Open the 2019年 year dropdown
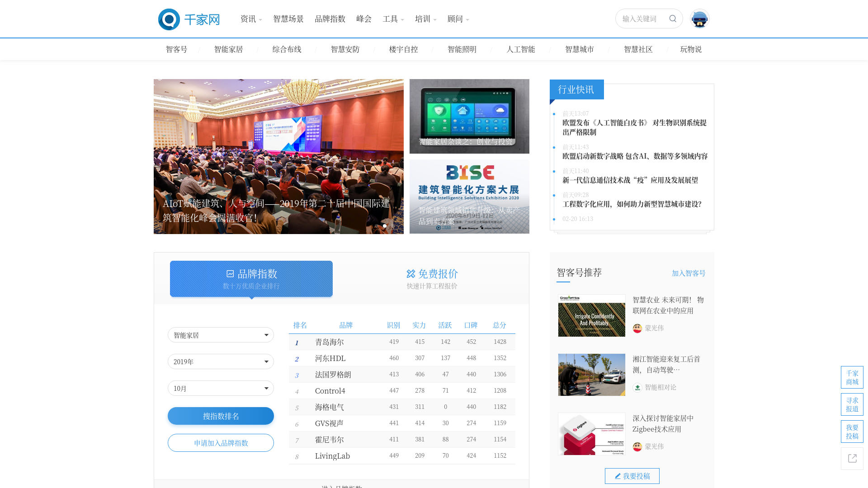The image size is (868, 488). click(221, 361)
